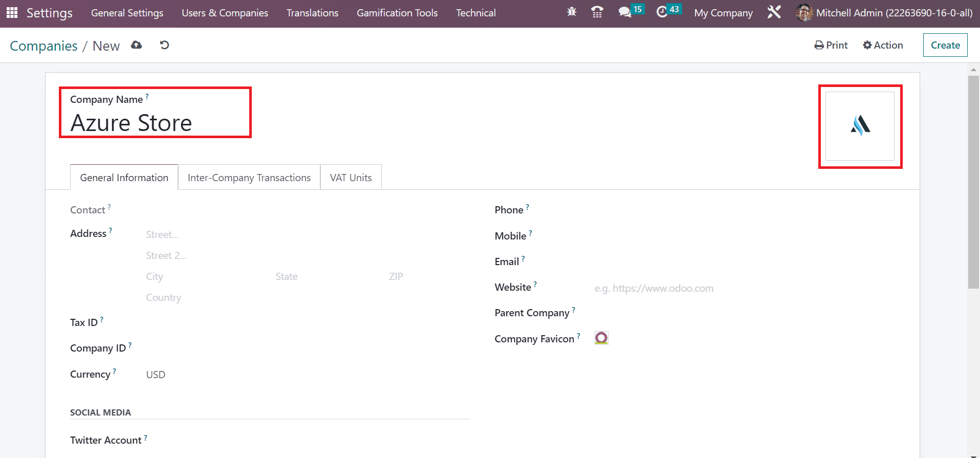Open the VoIP phone icon

(597, 12)
